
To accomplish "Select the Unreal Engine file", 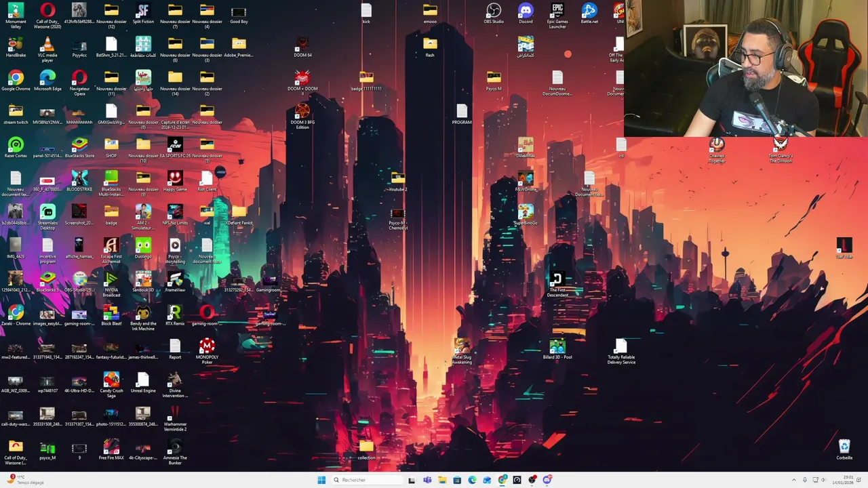I will [143, 382].
